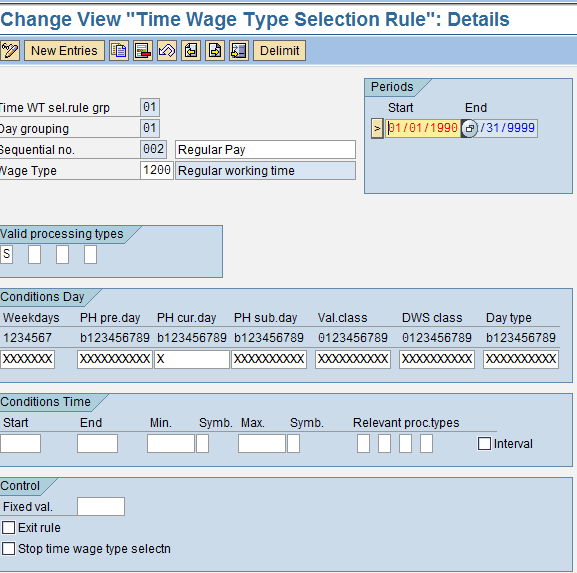Check the Exit rule checkbox

(8, 527)
